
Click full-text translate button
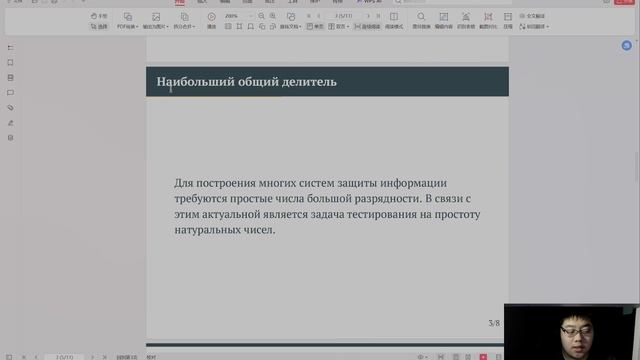532,16
